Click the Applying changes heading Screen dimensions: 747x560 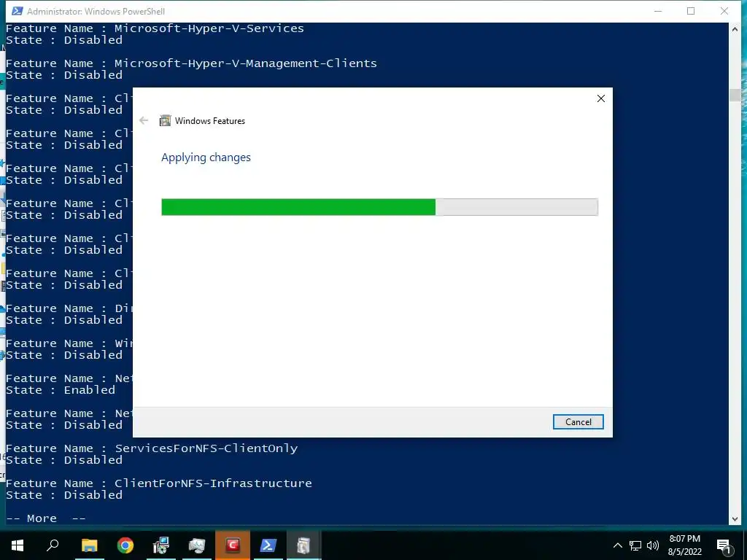206,157
